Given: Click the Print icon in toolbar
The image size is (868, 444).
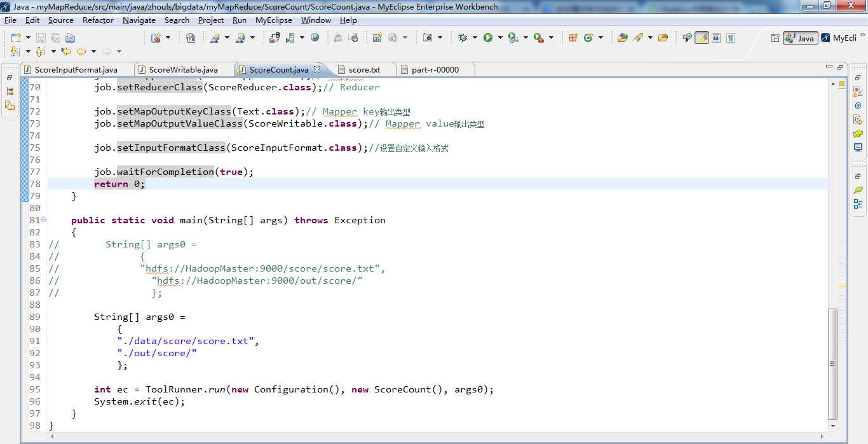Looking at the screenshot, I should pyautogui.click(x=70, y=38).
